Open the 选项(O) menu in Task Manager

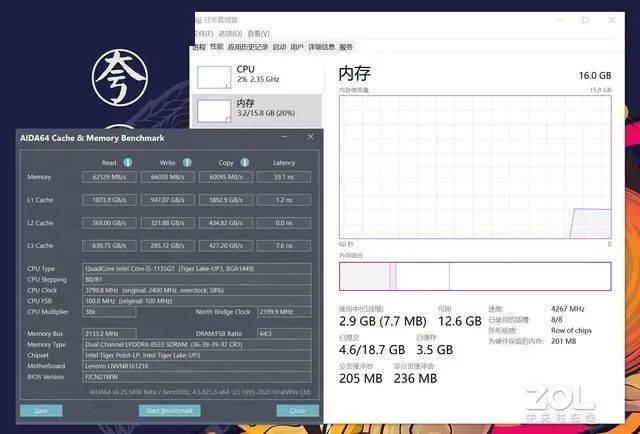[231, 33]
